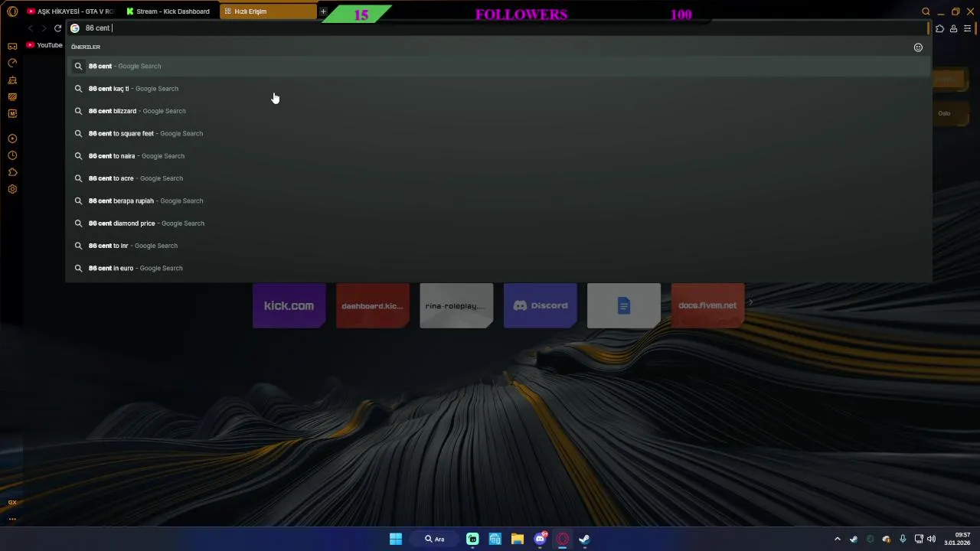The height and width of the screenshot is (551, 980).
Task: Click the microphone tray icon
Action: (x=903, y=539)
